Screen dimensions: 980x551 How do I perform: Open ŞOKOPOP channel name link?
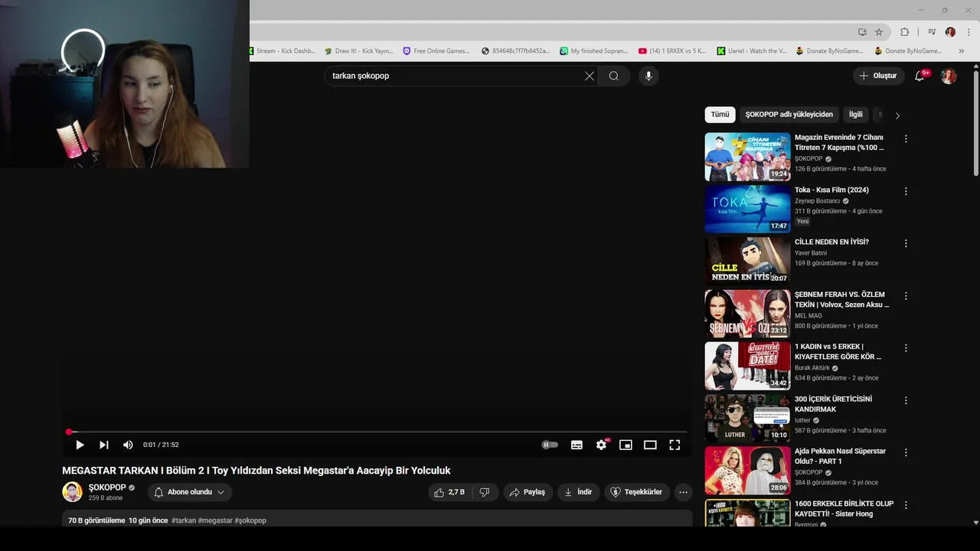point(107,487)
